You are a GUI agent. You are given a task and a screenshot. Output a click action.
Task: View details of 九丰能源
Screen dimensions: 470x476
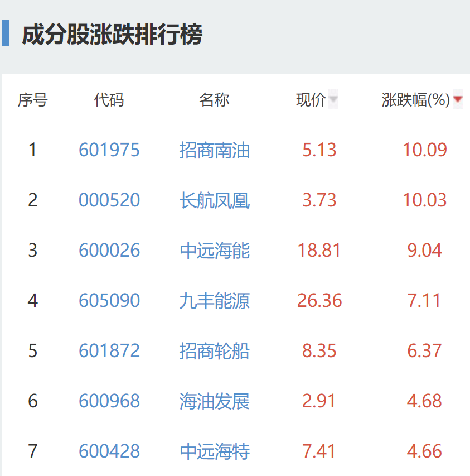215,300
